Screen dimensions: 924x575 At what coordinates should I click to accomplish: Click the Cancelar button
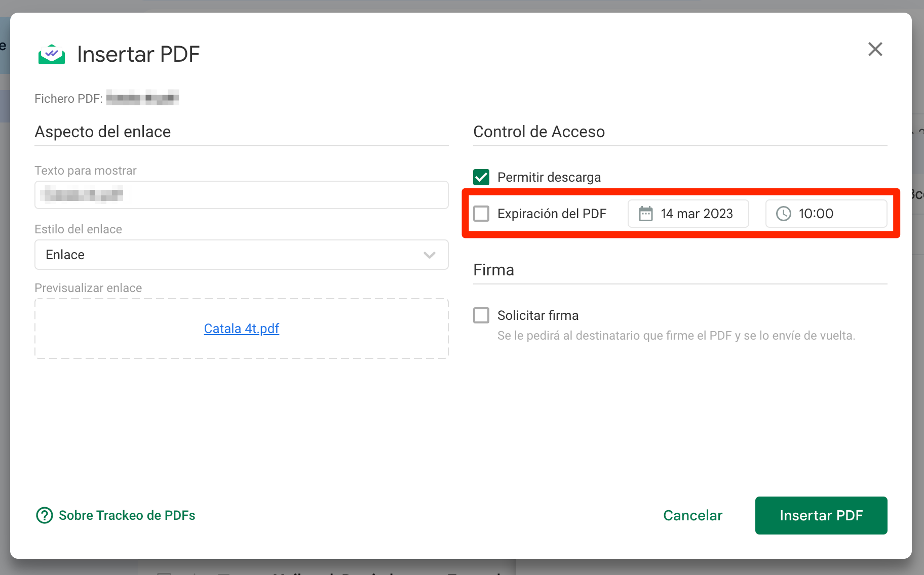click(x=692, y=515)
